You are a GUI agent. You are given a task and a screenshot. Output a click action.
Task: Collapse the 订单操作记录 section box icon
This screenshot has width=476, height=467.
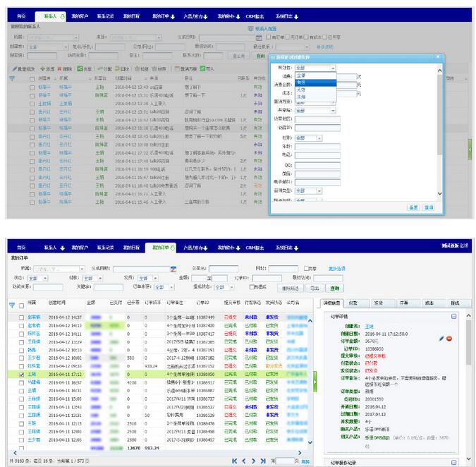pyautogui.click(x=454, y=463)
